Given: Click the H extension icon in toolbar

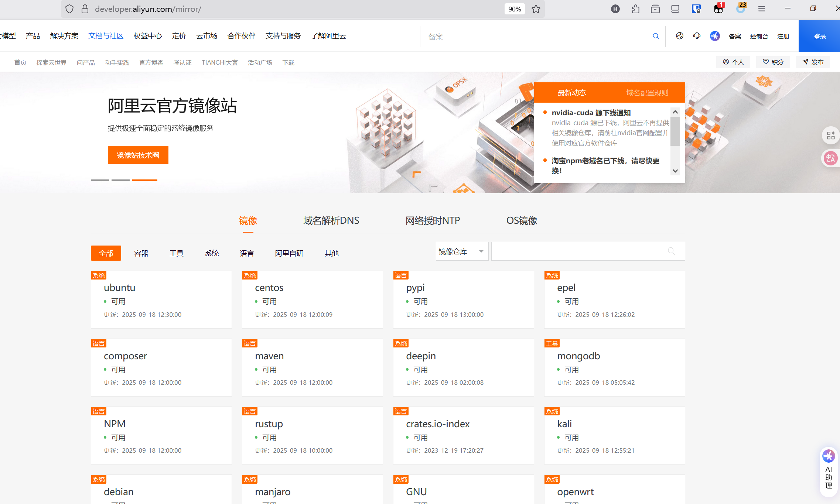Looking at the screenshot, I should pyautogui.click(x=615, y=9).
